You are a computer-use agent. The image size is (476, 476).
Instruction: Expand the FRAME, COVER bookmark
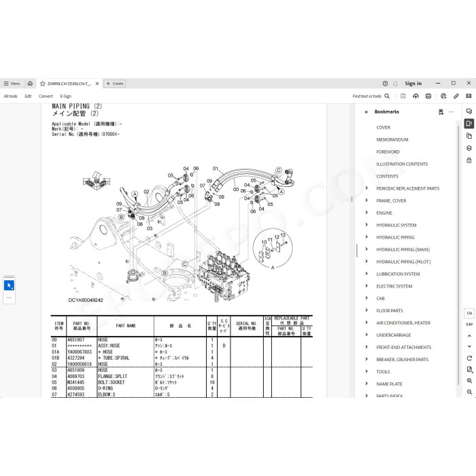[x=367, y=201]
